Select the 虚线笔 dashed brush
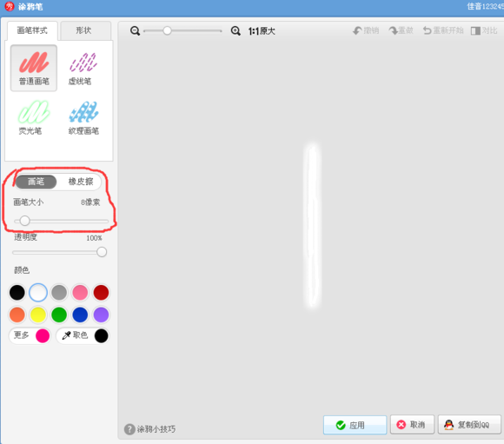 click(83, 68)
